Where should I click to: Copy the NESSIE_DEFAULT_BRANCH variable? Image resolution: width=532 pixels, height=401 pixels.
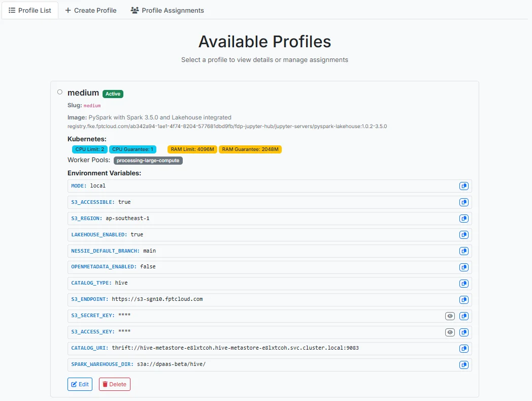pos(464,251)
